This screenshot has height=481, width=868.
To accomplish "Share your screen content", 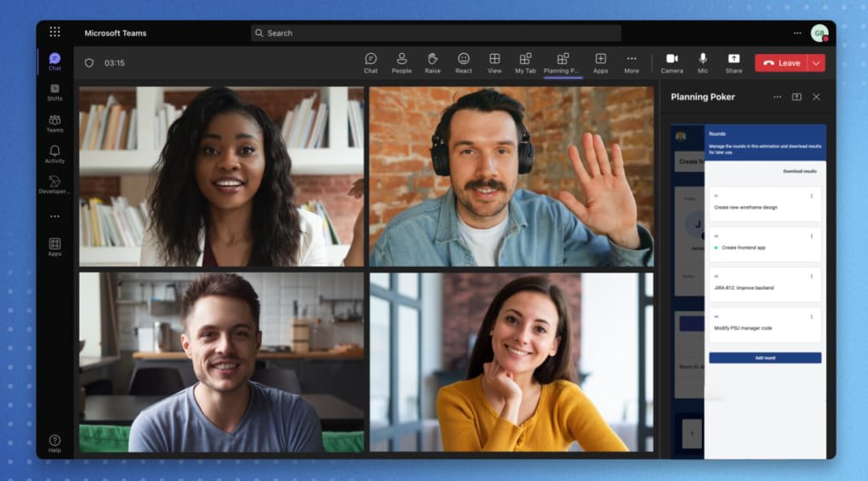I will tap(734, 63).
